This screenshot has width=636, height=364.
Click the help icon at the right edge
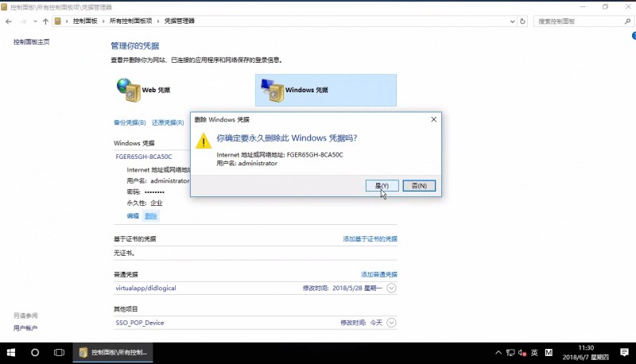pos(634,36)
